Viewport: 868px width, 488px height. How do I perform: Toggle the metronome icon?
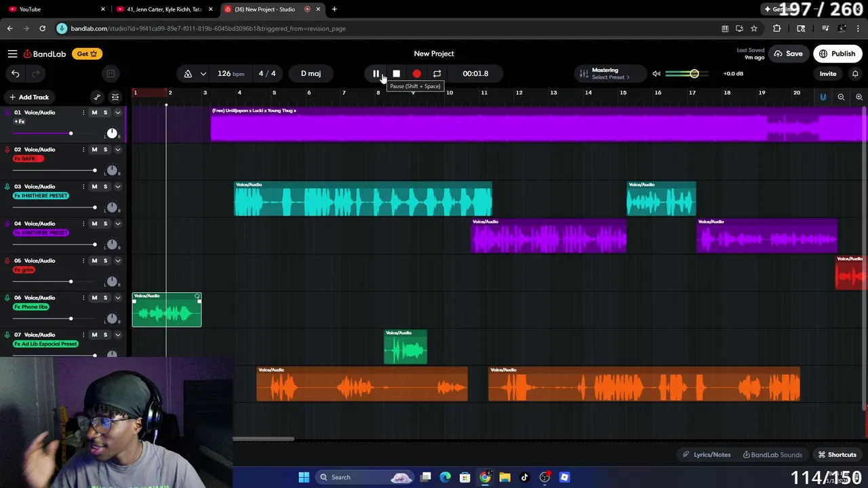click(x=188, y=73)
